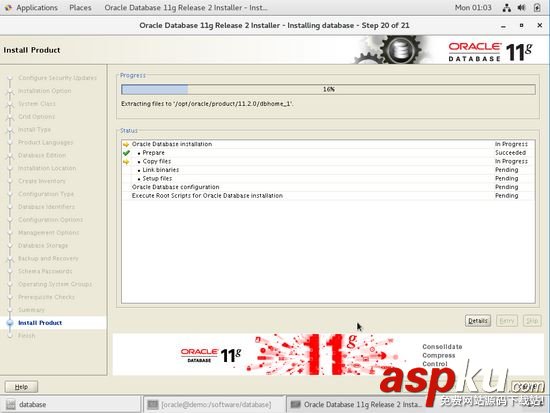Select Database Storage step in sidebar
The image size is (550, 413).
click(x=43, y=246)
